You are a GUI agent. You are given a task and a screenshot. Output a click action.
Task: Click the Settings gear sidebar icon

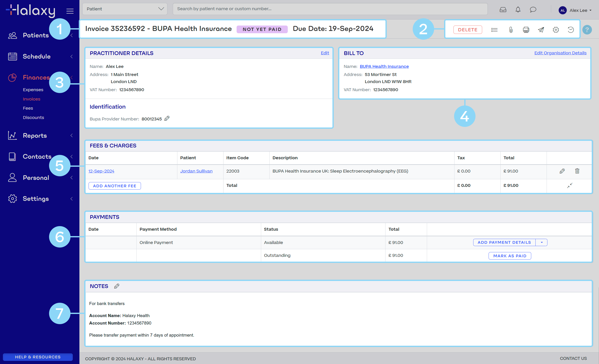click(12, 199)
